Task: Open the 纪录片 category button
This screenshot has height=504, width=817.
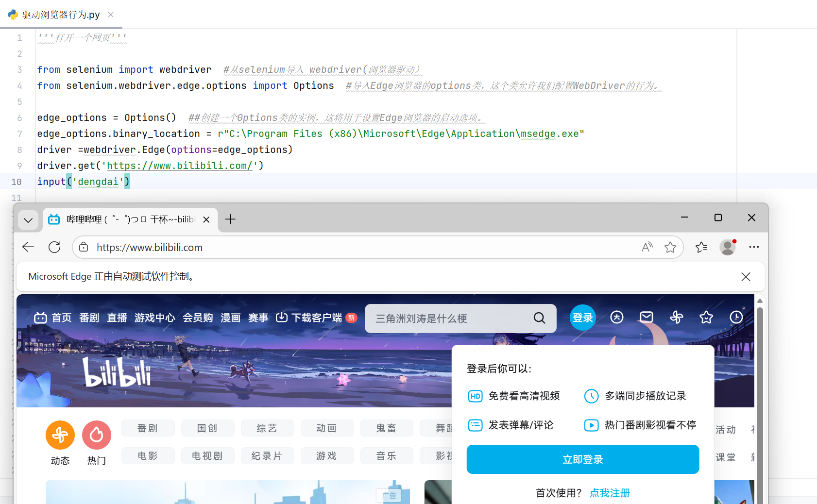Action: tap(267, 456)
